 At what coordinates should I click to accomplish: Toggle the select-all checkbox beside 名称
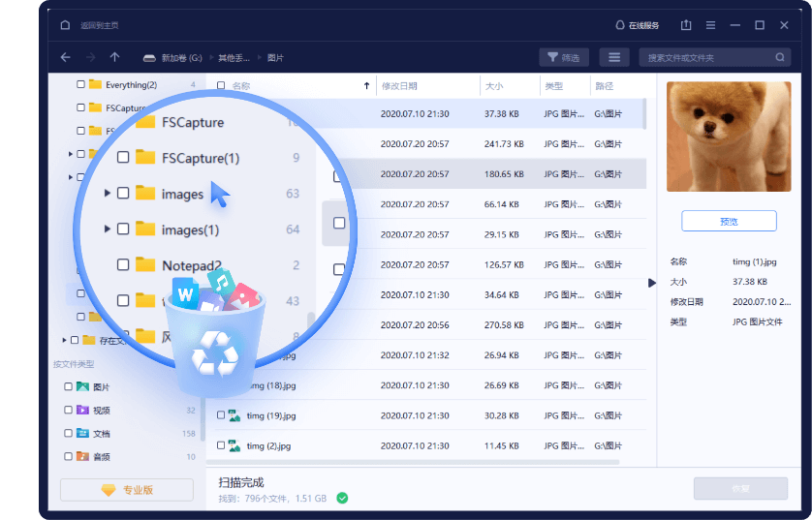click(221, 86)
